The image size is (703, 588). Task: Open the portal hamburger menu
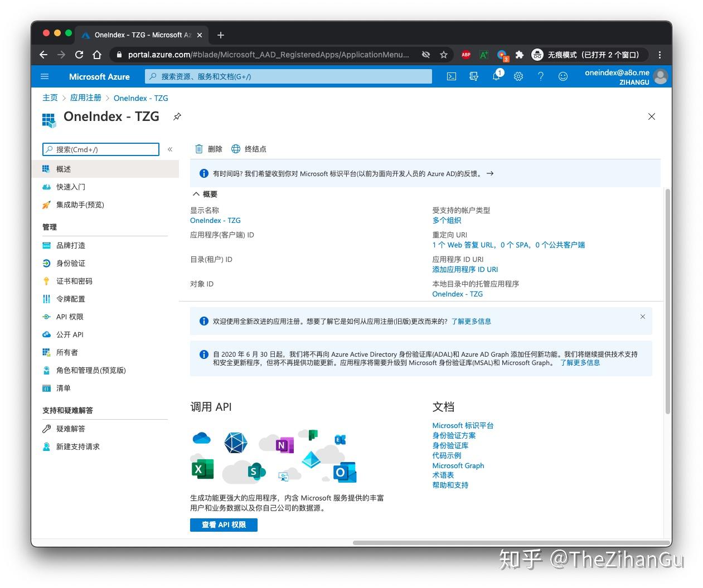pyautogui.click(x=45, y=76)
